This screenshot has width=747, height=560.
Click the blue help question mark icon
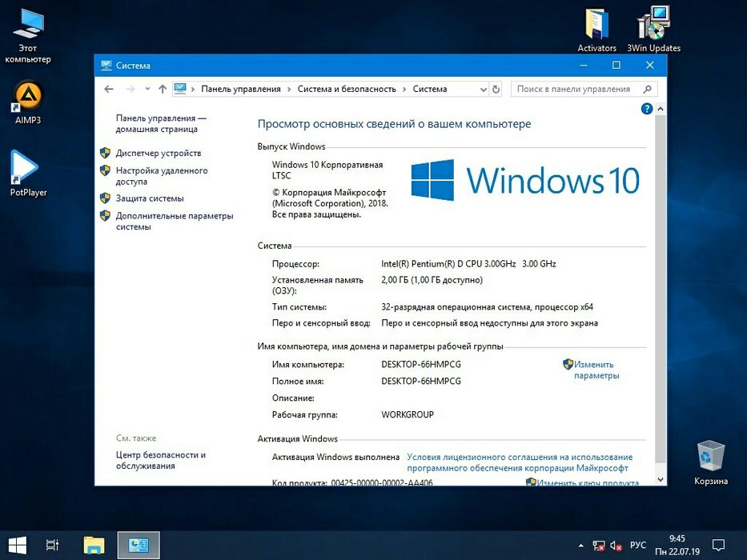tap(646, 109)
